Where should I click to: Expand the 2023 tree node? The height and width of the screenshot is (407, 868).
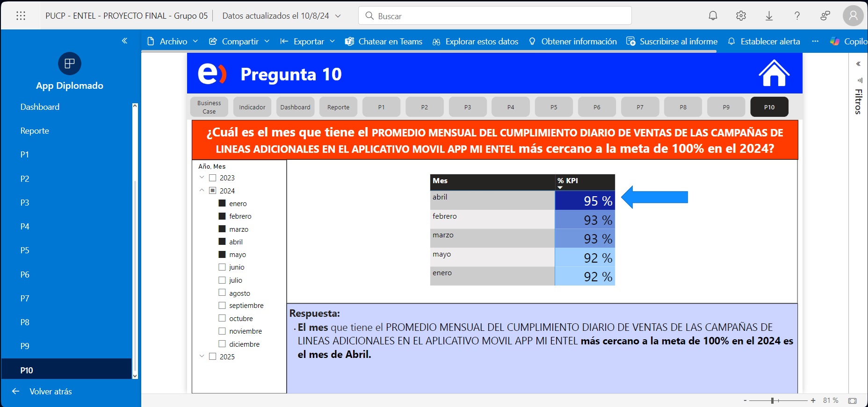pyautogui.click(x=202, y=178)
